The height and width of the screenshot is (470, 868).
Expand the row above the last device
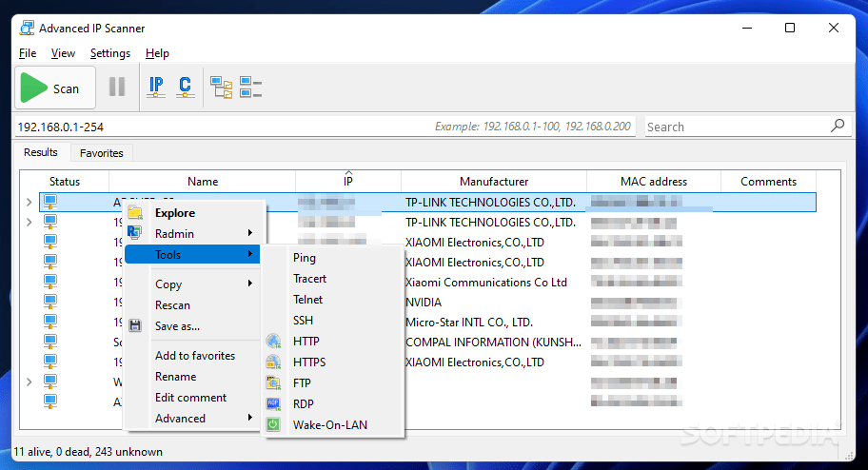tap(30, 382)
